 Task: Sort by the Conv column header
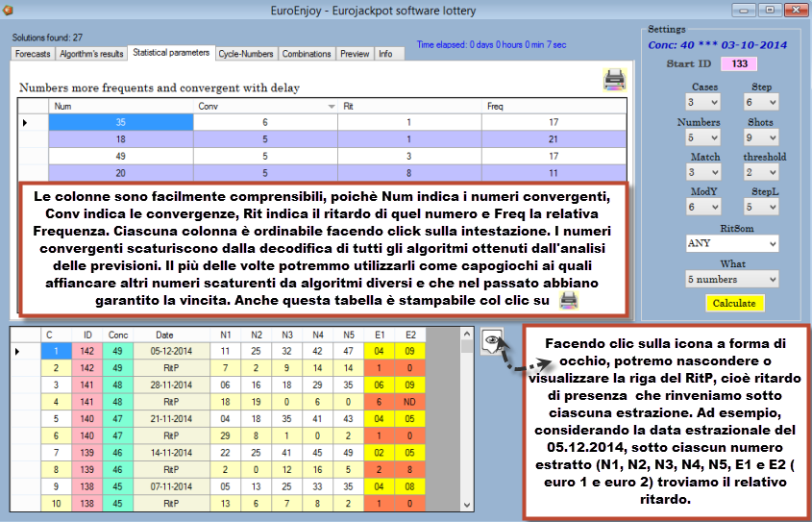pos(265,106)
